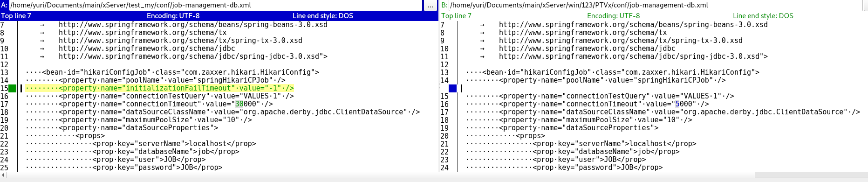Click spring-jdbc-3.0.xsd URL line in pane A
868x182 pixels.
click(193, 56)
